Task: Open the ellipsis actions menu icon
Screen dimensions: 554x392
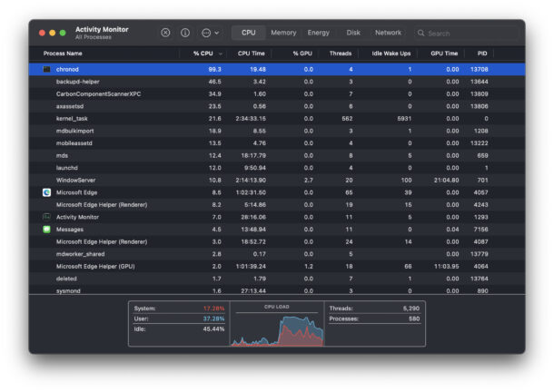Action: [206, 33]
